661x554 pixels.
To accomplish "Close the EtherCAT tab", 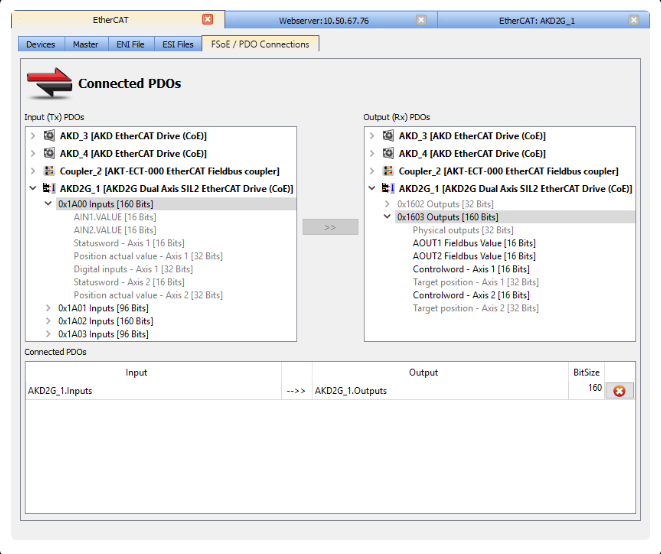I will pos(207,19).
